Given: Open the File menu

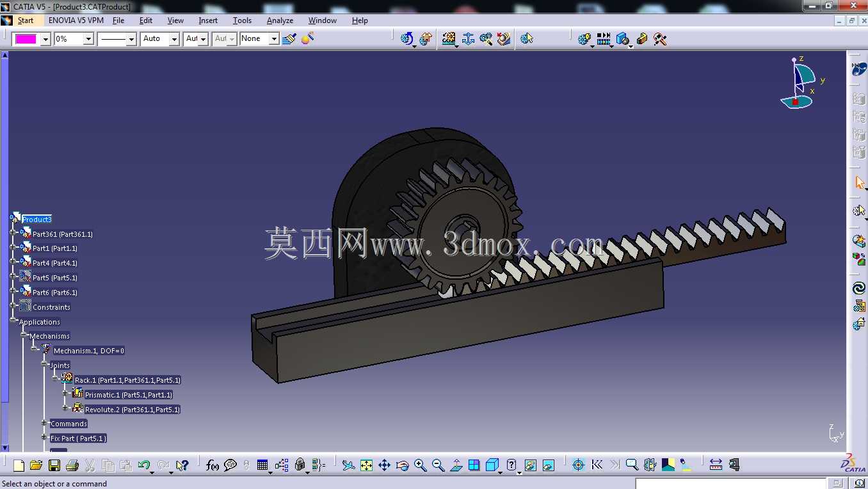Looking at the screenshot, I should (x=118, y=20).
